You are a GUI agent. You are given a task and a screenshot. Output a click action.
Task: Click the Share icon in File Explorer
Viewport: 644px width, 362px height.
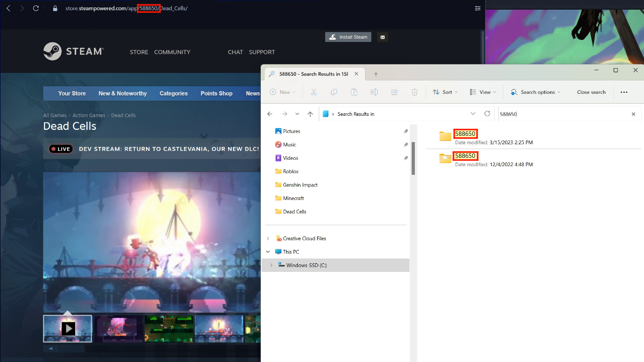(x=394, y=92)
